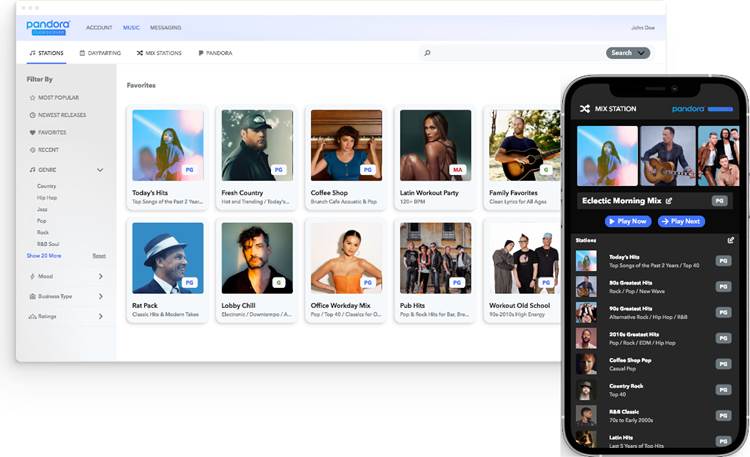750x457 pixels.
Task: Open Rat Pack station card
Action: coord(167,271)
